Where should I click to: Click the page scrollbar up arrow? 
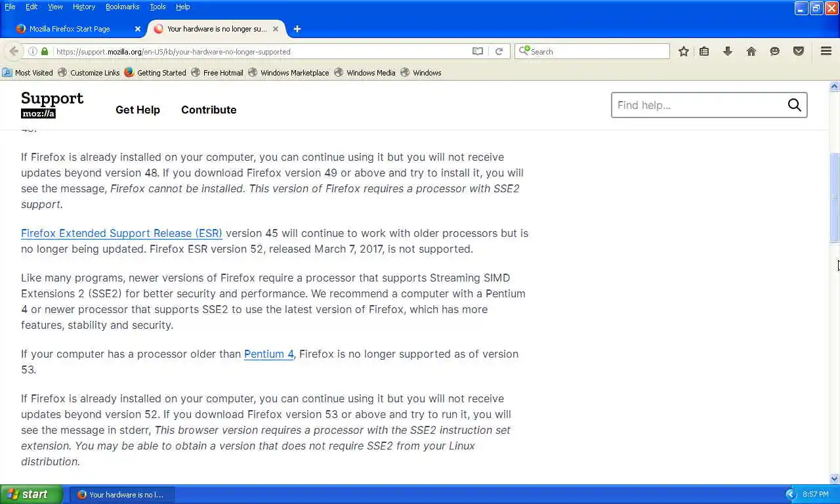tap(835, 87)
